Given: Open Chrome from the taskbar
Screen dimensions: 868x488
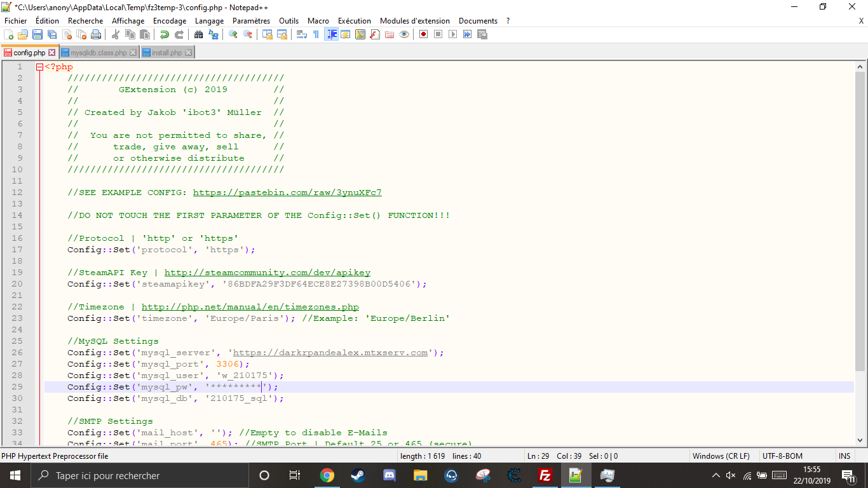Looking at the screenshot, I should [x=327, y=475].
